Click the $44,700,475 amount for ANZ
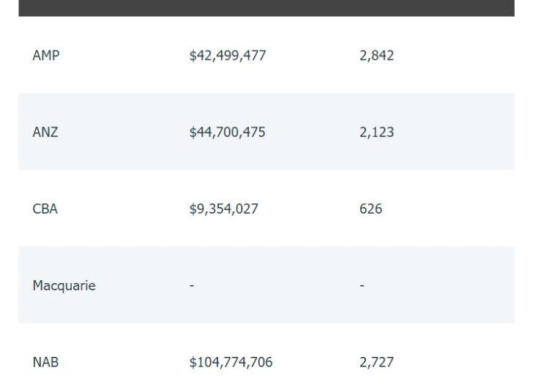This screenshot has width=549, height=392. click(x=227, y=132)
